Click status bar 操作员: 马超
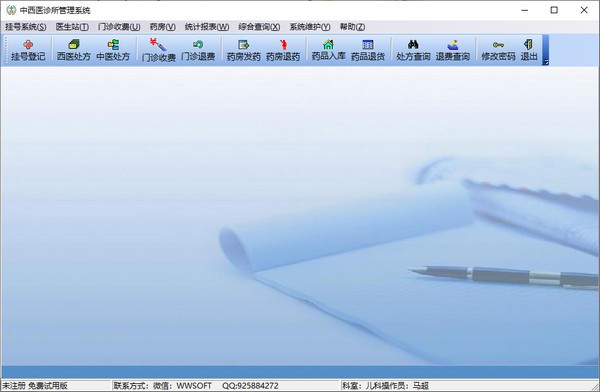 [402, 385]
